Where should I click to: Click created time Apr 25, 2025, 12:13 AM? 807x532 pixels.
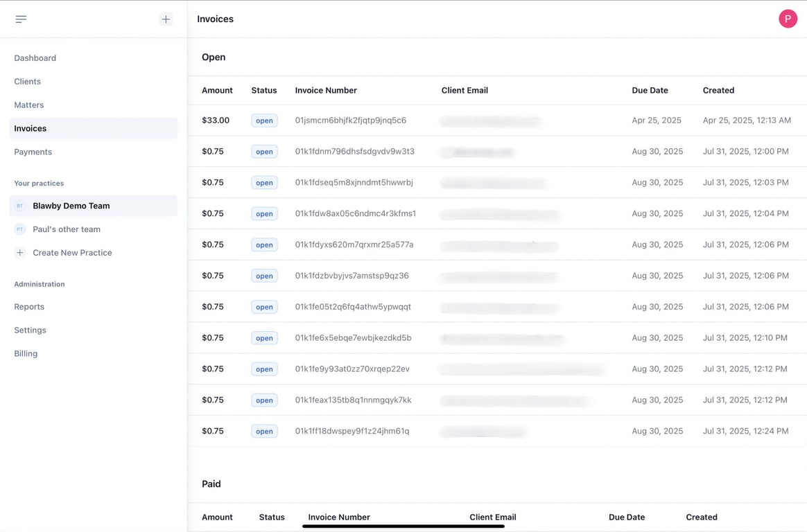[x=747, y=121]
